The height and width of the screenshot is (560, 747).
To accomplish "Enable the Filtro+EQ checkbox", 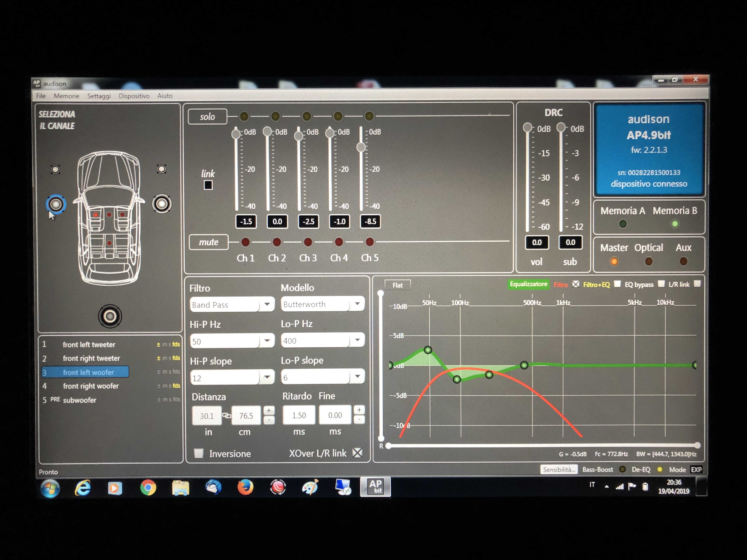I will point(617,284).
